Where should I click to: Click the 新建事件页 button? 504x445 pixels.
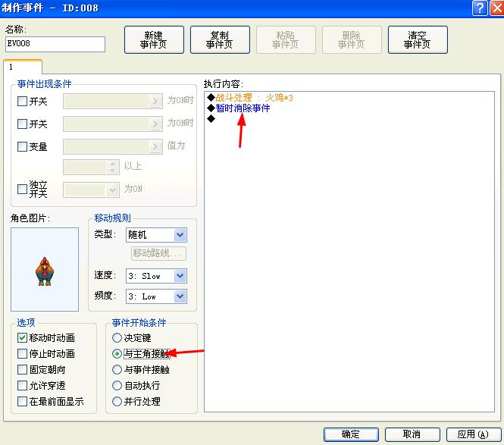pyautogui.click(x=154, y=40)
